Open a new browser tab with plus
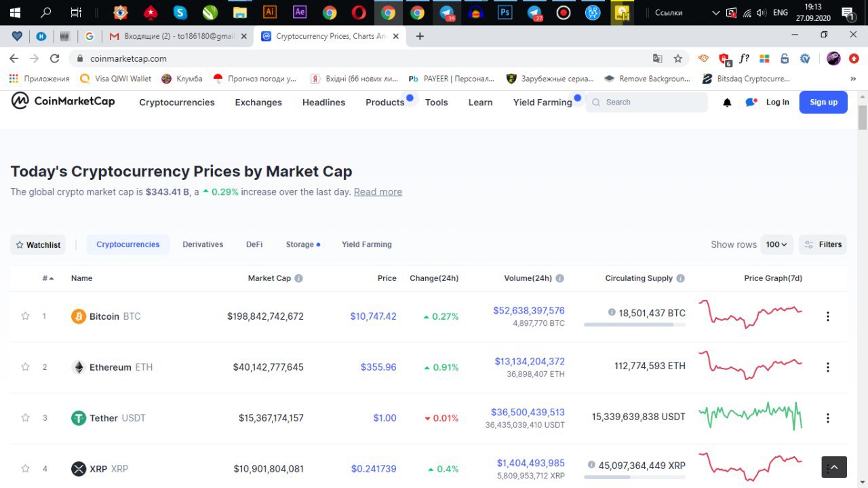This screenshot has width=868, height=488. pyautogui.click(x=420, y=36)
